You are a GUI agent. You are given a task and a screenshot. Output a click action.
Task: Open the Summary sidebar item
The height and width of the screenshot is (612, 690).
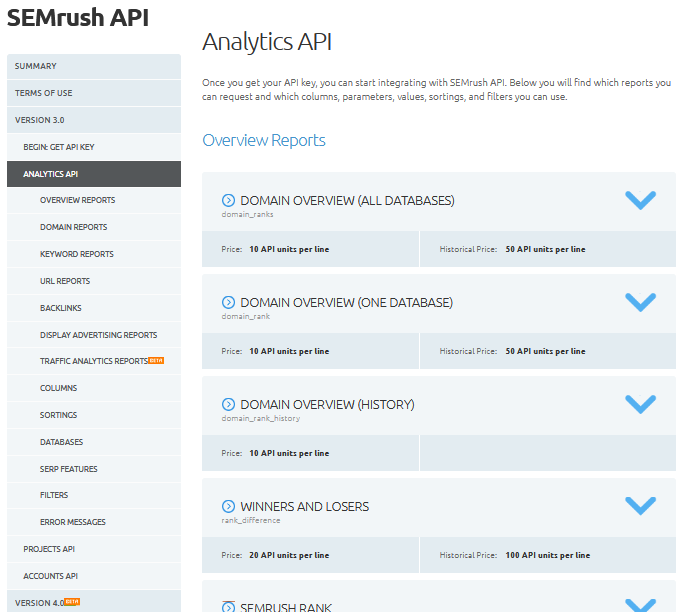pyautogui.click(x=36, y=66)
